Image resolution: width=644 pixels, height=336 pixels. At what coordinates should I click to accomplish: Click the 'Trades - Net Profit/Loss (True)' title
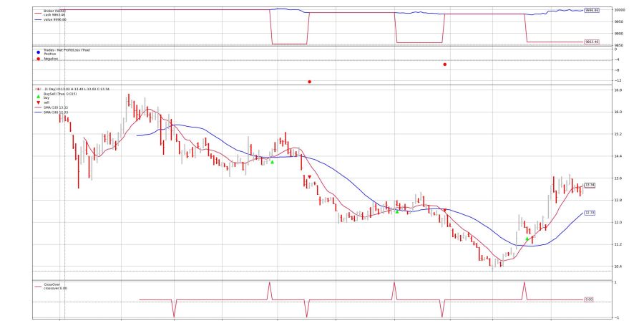(x=67, y=50)
